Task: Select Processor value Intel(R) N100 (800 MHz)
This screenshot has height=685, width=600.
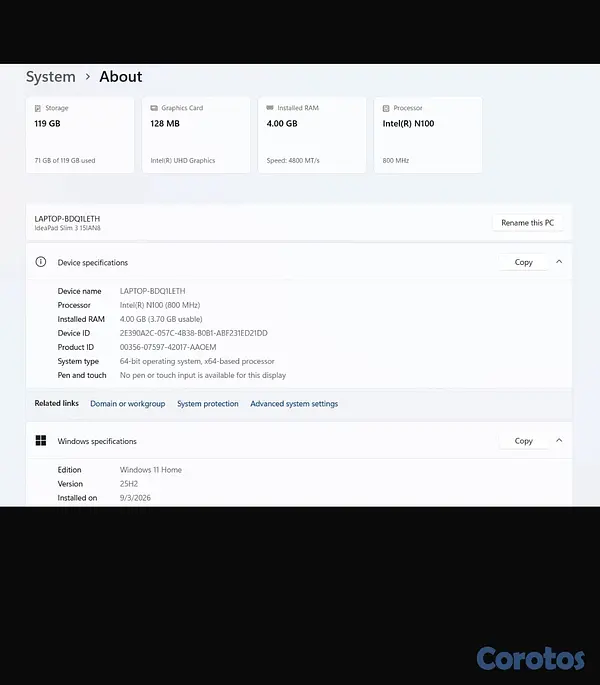Action: coord(160,305)
